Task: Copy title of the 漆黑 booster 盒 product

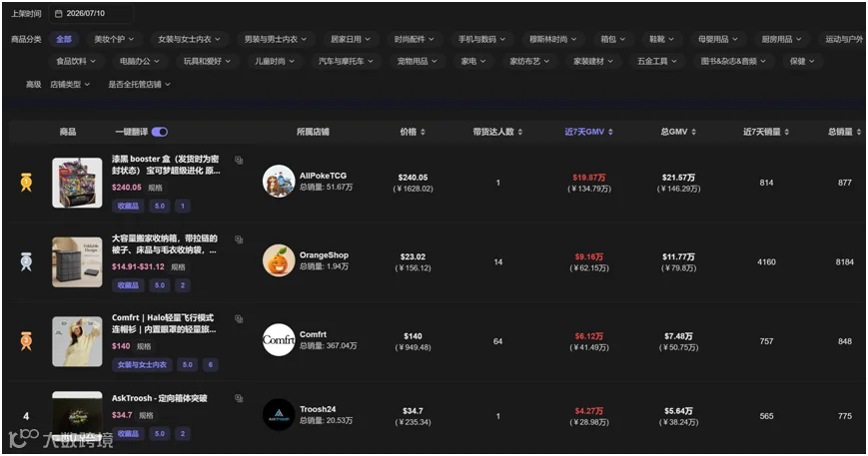Action: [239, 161]
